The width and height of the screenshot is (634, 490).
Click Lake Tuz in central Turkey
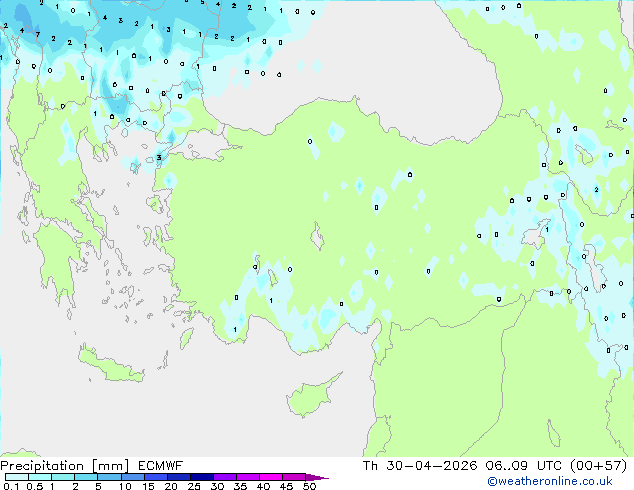point(317,237)
